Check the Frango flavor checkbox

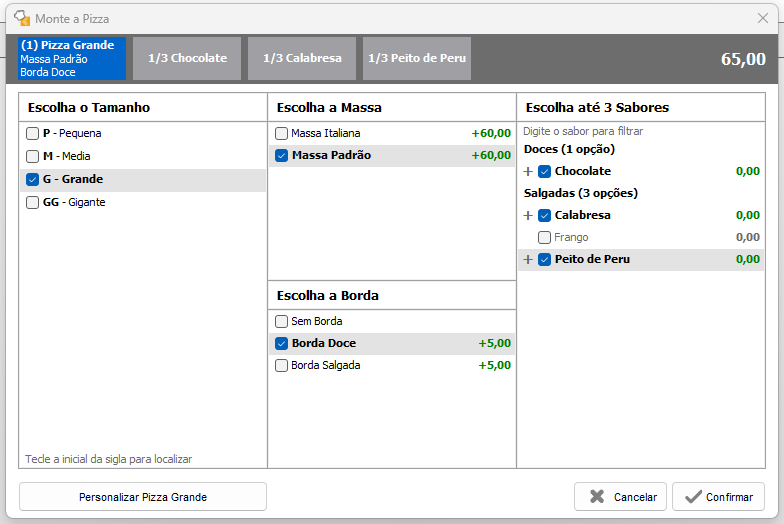pos(545,238)
